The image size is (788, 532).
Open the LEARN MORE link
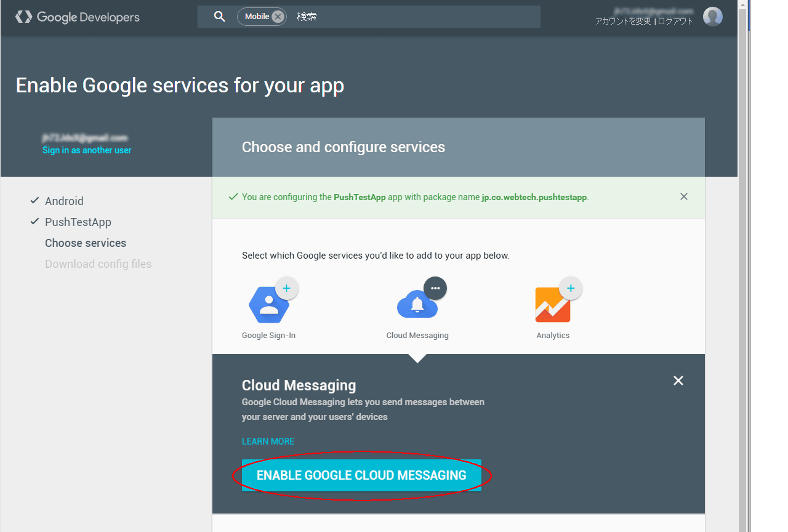pos(268,441)
